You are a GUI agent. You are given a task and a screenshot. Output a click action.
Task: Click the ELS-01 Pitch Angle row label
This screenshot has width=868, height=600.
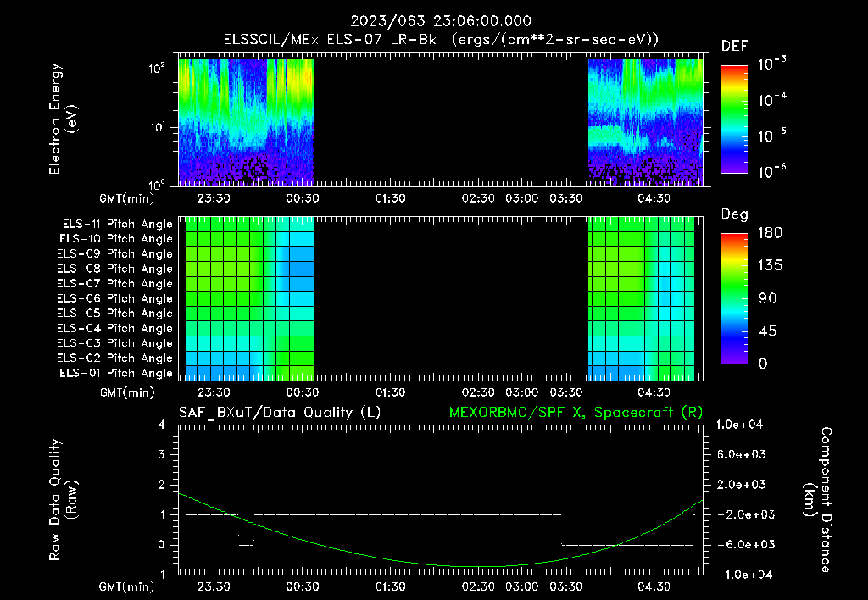[x=116, y=373]
